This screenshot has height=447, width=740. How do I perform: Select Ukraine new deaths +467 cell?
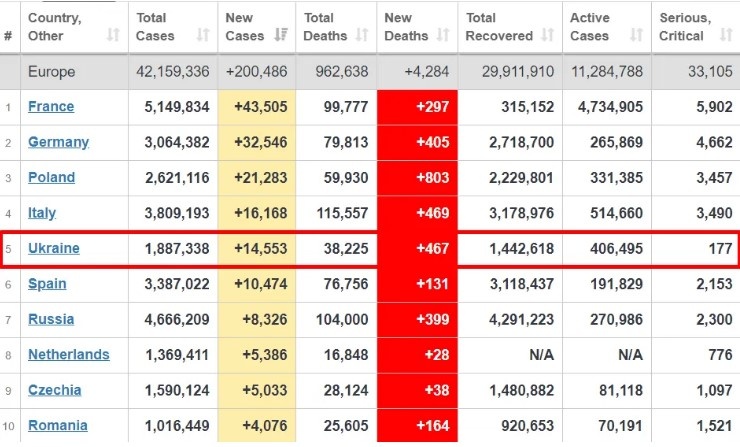(x=417, y=249)
